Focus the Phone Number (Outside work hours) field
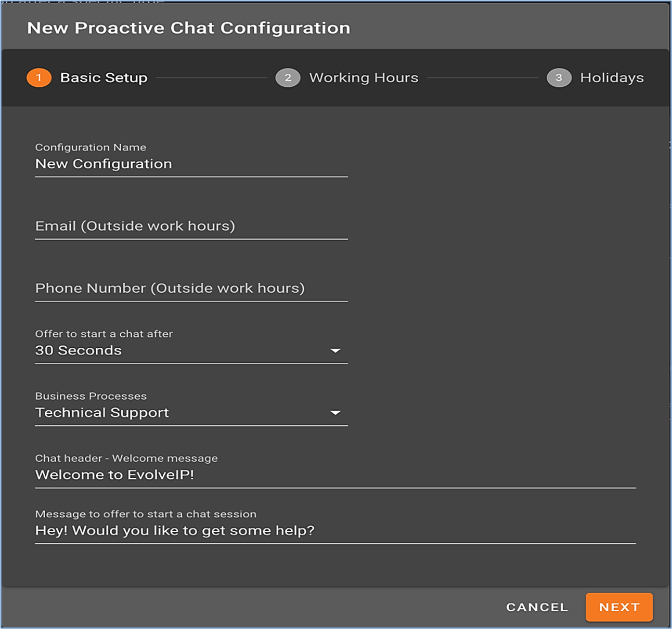This screenshot has width=672, height=629. click(190, 289)
